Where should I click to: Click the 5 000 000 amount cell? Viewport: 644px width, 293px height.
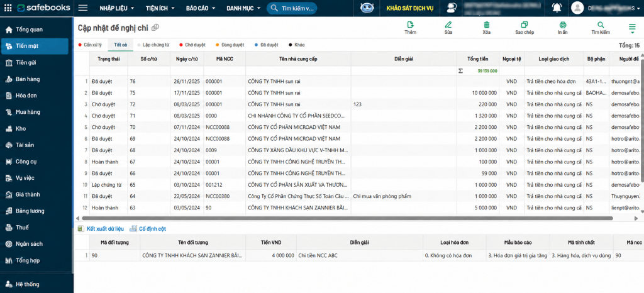coord(478,208)
